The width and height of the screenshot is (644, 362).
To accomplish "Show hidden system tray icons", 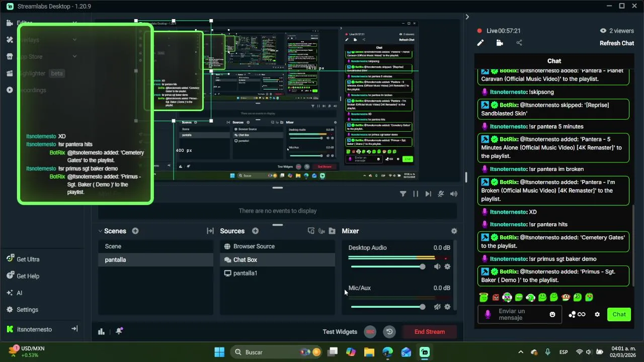I will click(521, 352).
